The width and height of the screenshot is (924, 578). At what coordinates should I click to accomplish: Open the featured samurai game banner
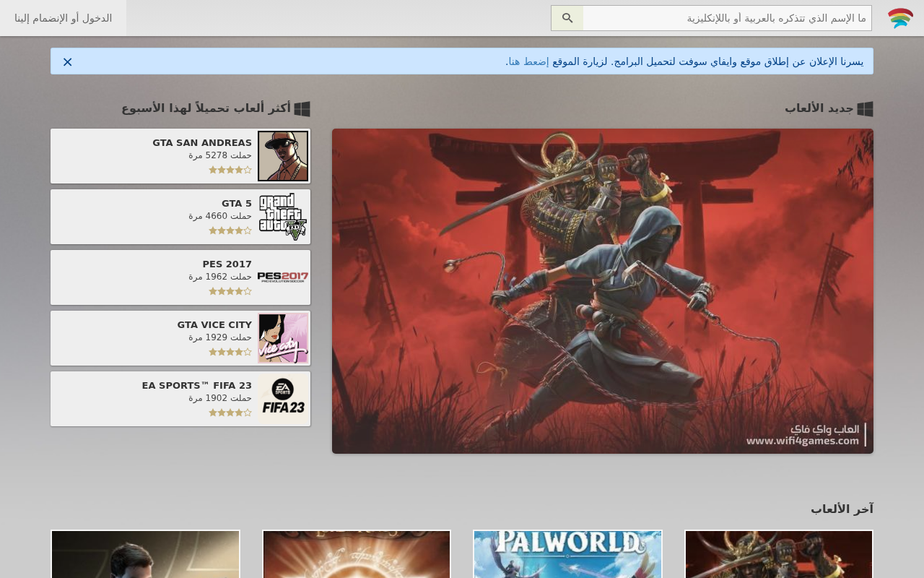pos(603,291)
